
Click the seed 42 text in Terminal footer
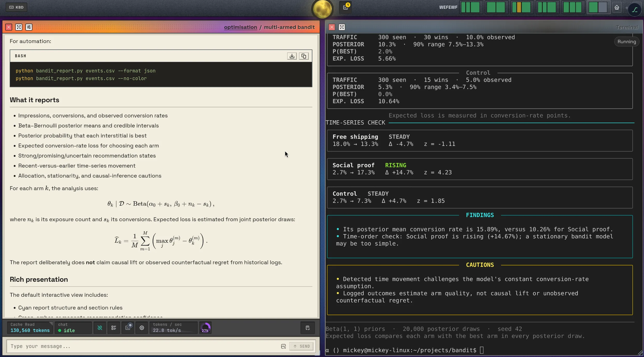pos(510,329)
